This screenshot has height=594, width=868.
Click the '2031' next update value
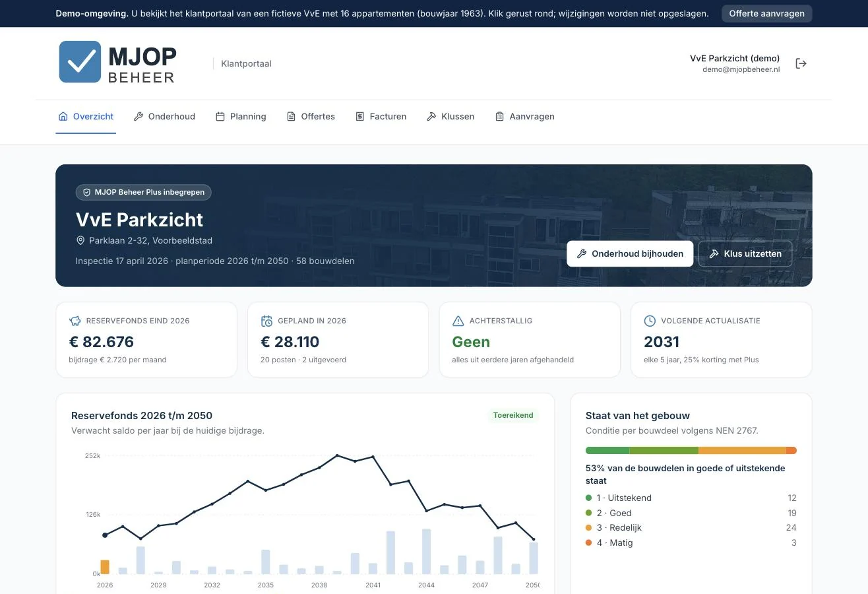click(x=662, y=342)
